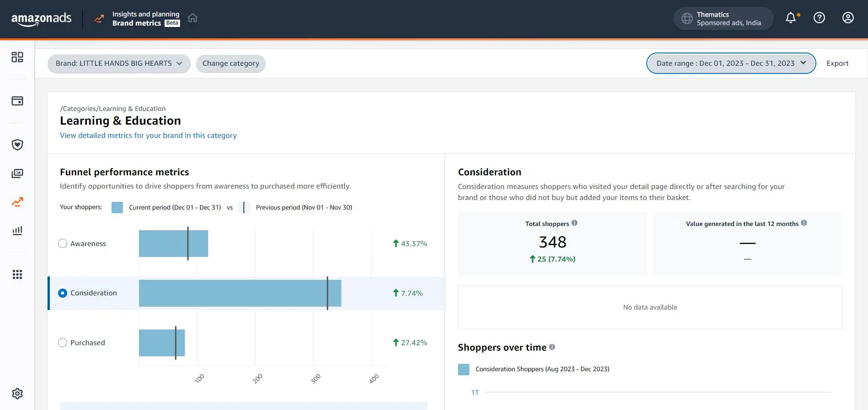The image size is (868, 410).
Task: Select the Consideration radio button
Action: click(x=63, y=293)
